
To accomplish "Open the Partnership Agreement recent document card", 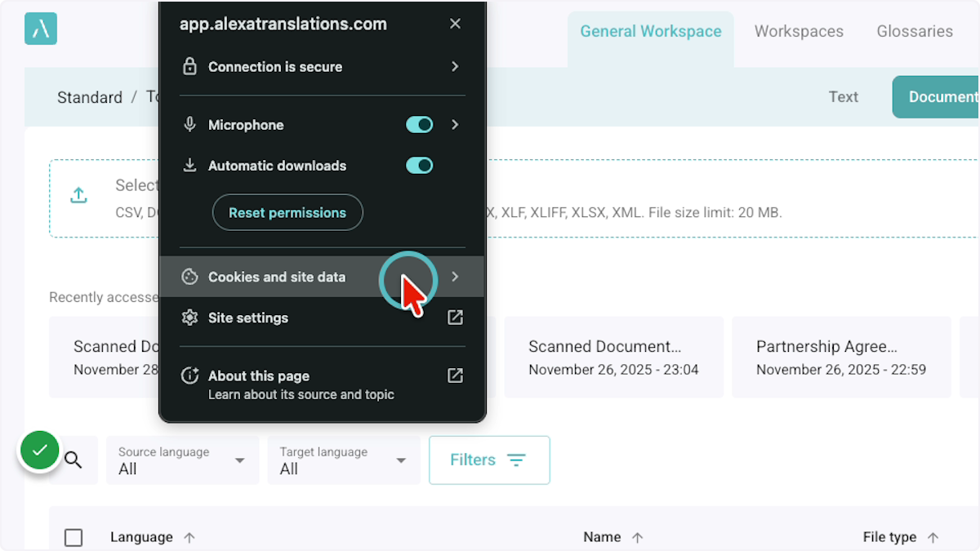I will click(841, 358).
